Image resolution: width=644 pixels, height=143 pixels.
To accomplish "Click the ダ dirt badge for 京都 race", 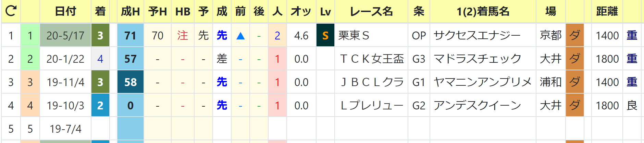I will pyautogui.click(x=574, y=35).
